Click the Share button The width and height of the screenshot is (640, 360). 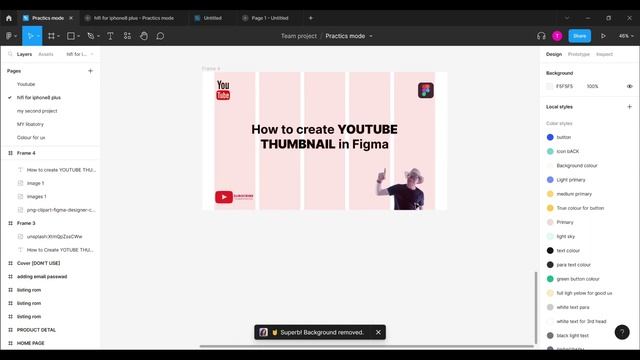[x=580, y=36]
